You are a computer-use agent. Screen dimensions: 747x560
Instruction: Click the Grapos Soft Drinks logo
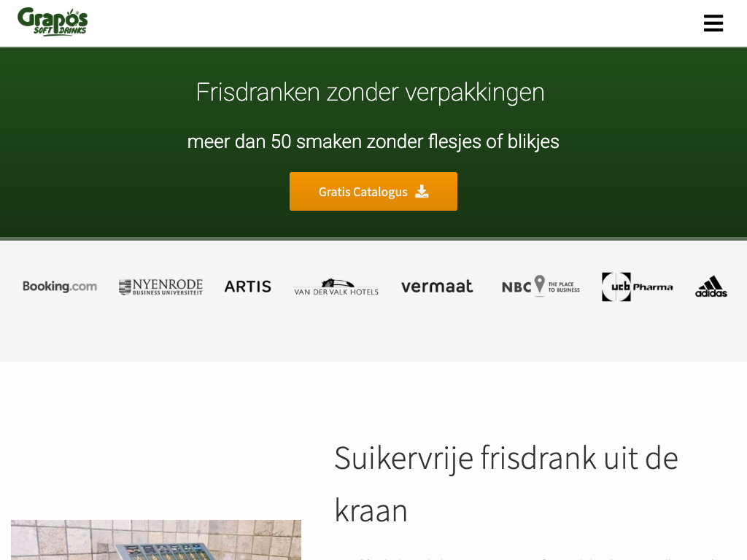pyautogui.click(x=53, y=22)
